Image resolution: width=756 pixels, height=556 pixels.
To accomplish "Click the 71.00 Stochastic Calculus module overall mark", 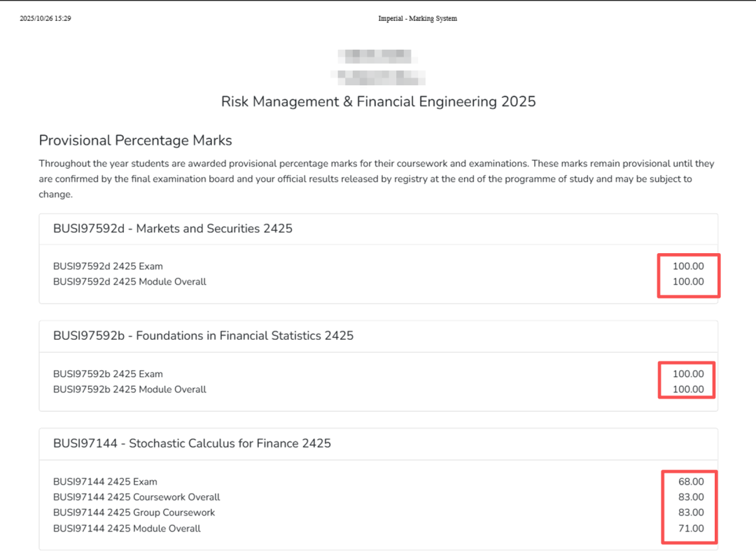I will pos(691,529).
